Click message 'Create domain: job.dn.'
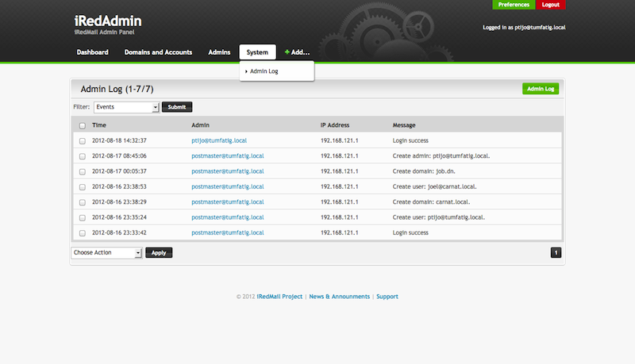This screenshot has height=364, width=635. [x=424, y=171]
